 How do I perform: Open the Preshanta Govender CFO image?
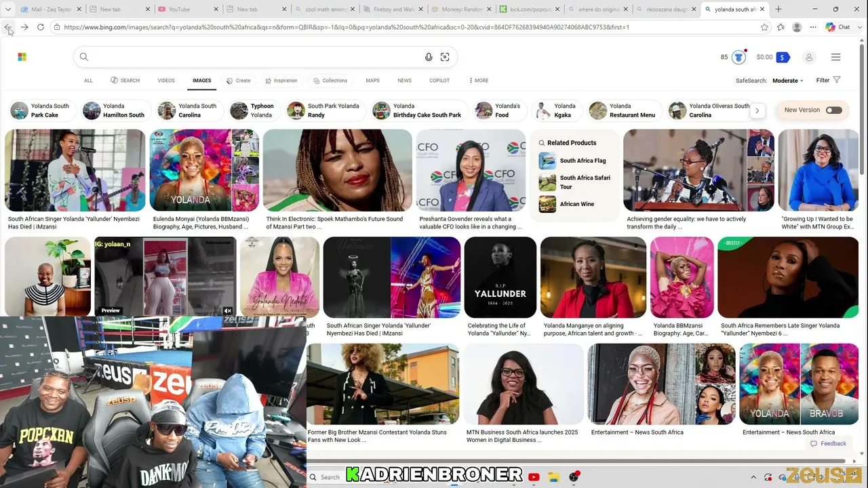[x=471, y=170]
